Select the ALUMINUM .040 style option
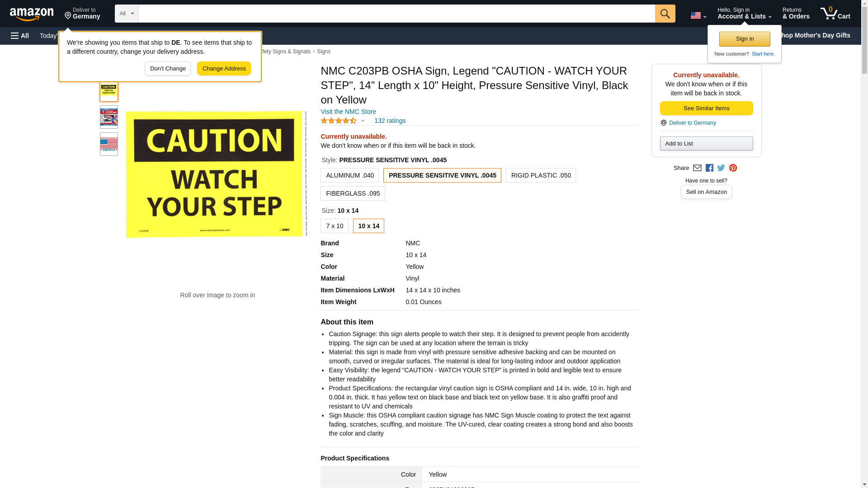This screenshot has height=488, width=868. (349, 175)
